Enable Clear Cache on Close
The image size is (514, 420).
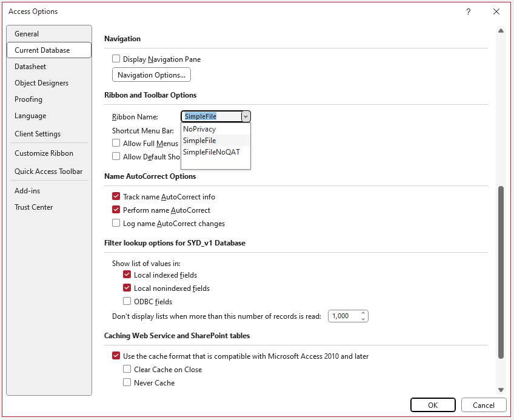[x=127, y=369]
